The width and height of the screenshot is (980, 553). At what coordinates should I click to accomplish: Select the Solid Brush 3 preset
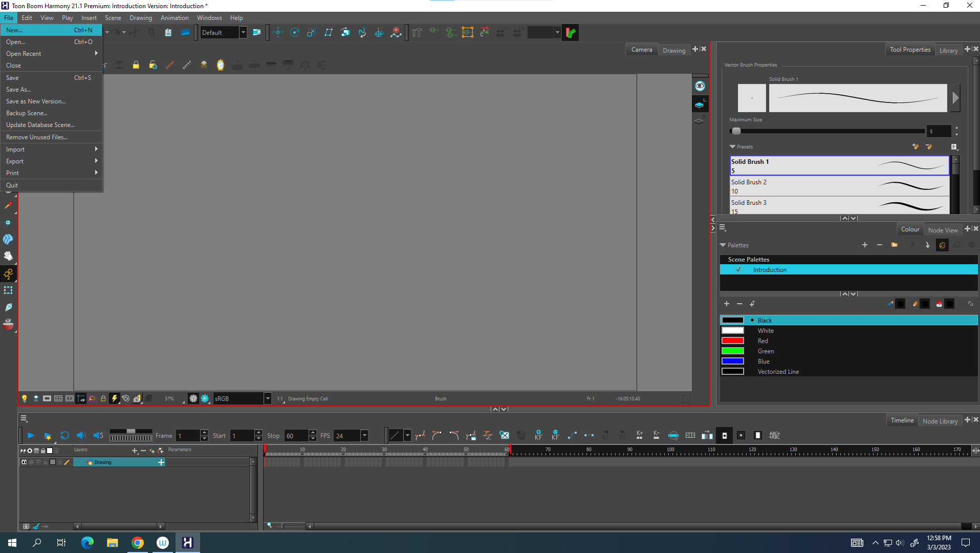[839, 205]
